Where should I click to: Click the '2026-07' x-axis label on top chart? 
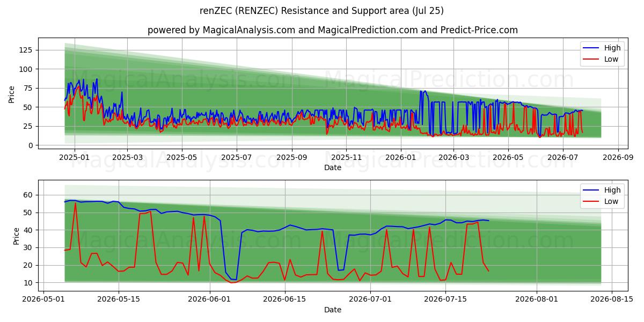click(x=563, y=158)
